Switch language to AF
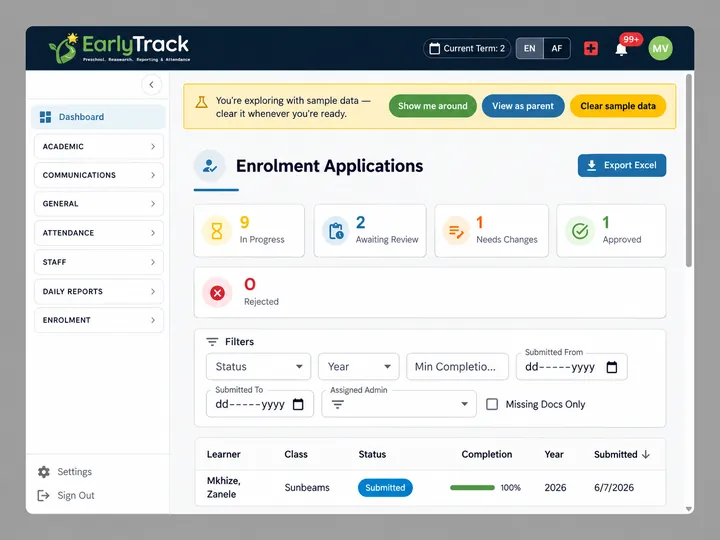 point(557,48)
